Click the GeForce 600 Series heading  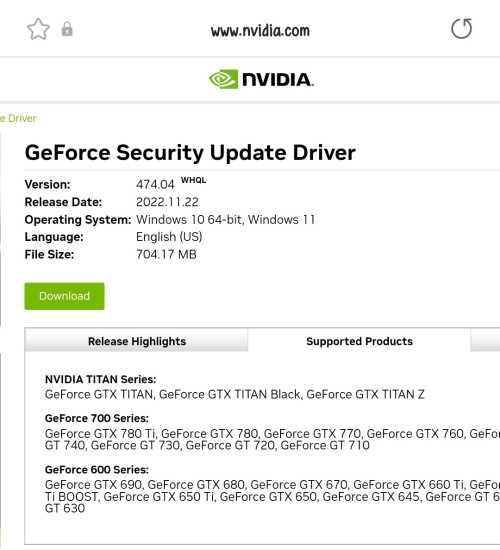[97, 470]
